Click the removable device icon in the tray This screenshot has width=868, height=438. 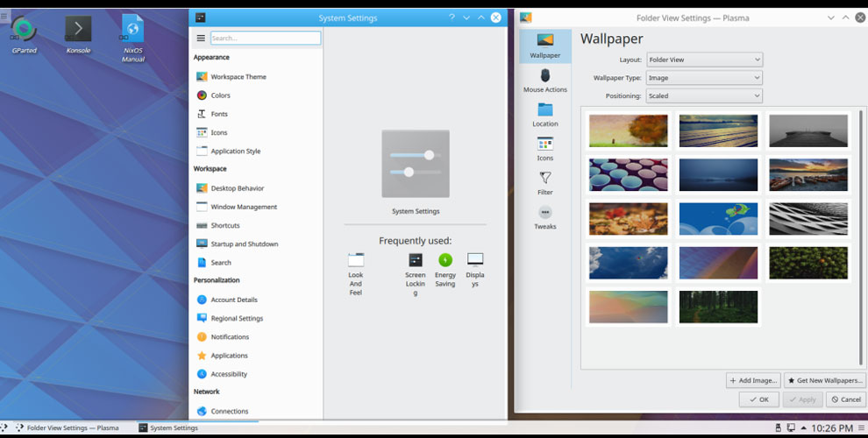pyautogui.click(x=778, y=427)
